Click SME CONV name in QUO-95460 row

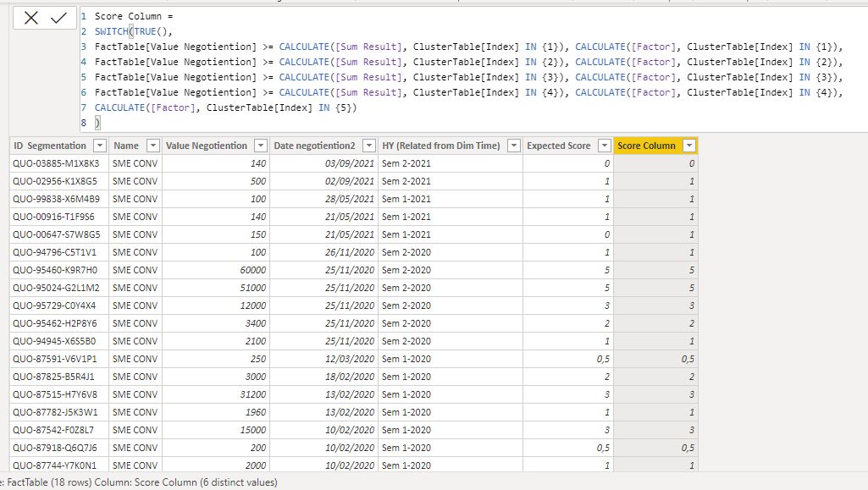pyautogui.click(x=135, y=270)
